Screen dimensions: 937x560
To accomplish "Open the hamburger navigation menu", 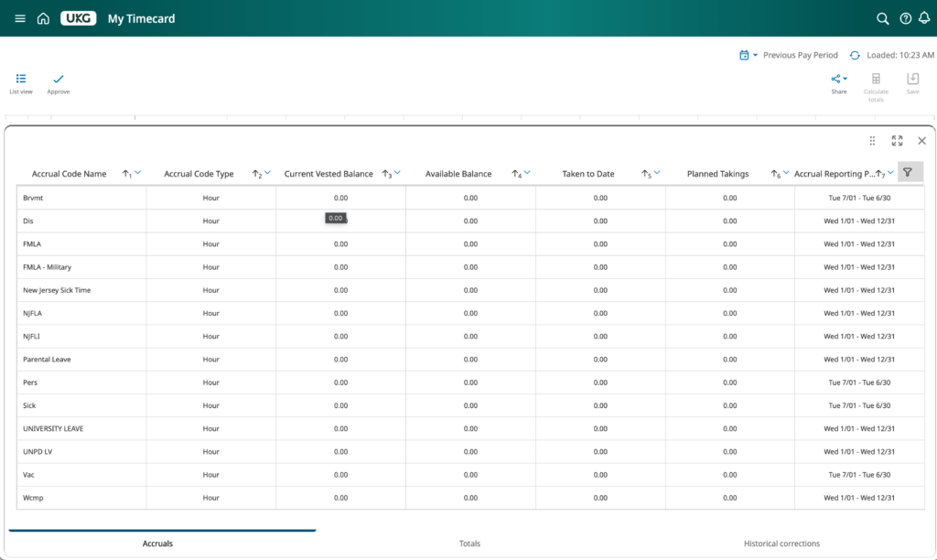I will tap(19, 18).
